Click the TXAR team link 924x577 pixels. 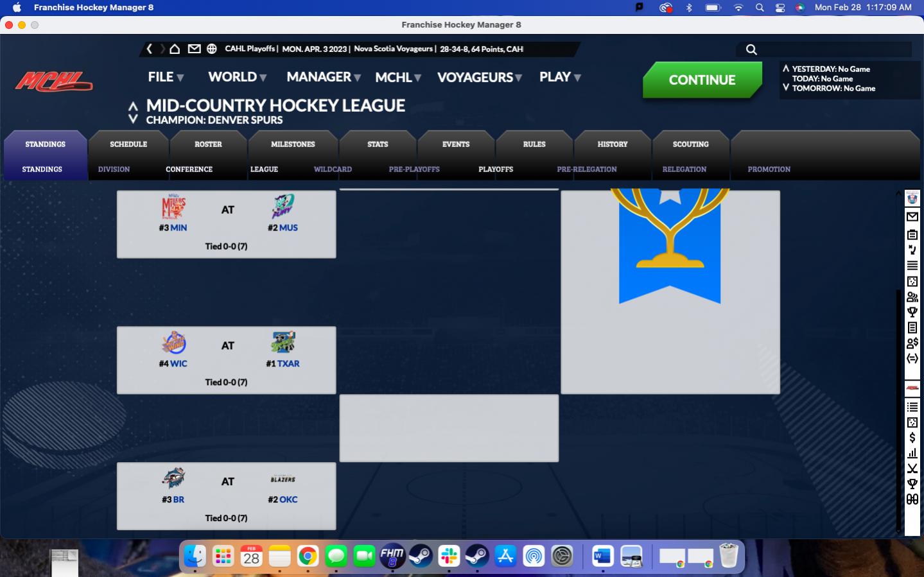tap(288, 364)
